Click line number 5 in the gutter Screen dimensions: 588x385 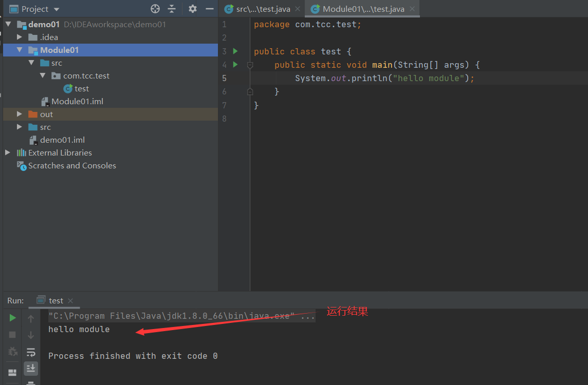(x=224, y=78)
